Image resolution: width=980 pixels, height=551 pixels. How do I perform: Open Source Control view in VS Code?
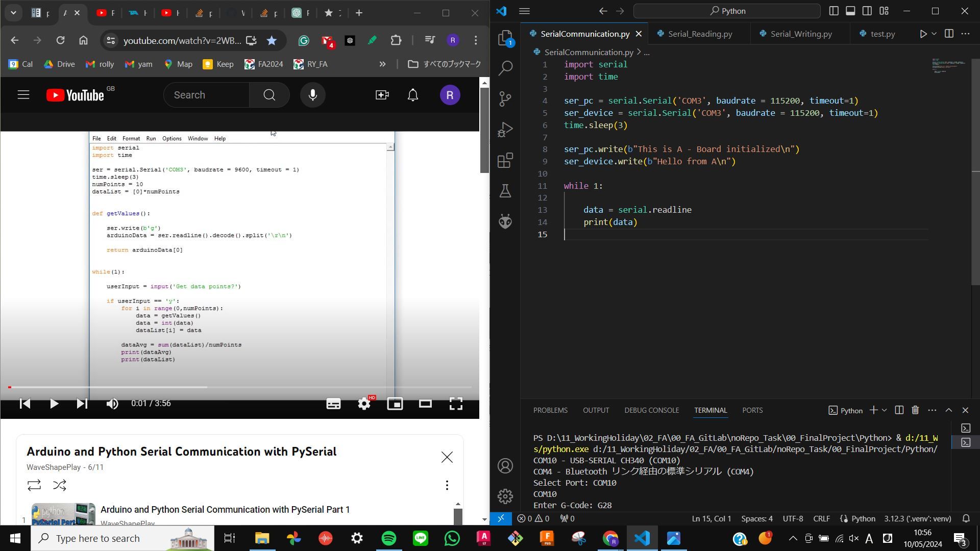click(505, 98)
